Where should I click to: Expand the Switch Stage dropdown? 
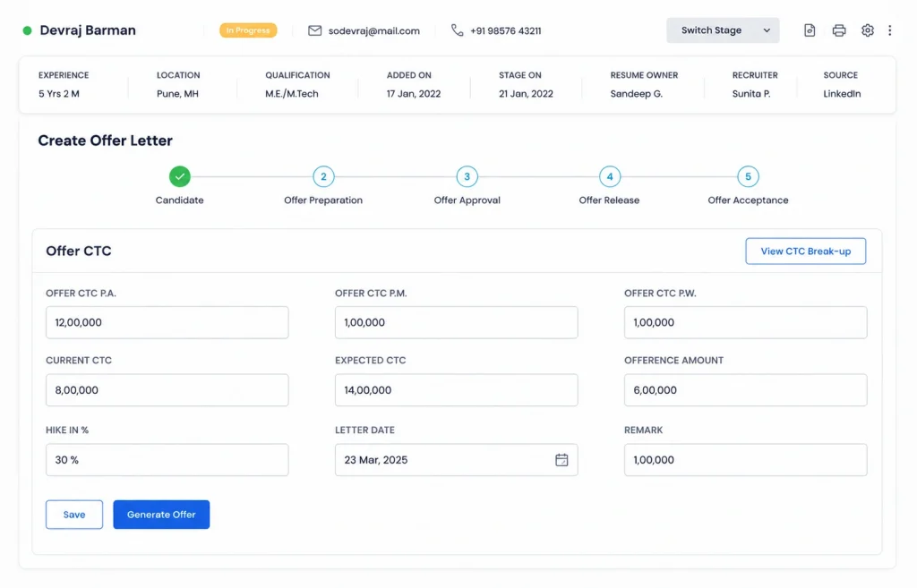[x=723, y=30]
